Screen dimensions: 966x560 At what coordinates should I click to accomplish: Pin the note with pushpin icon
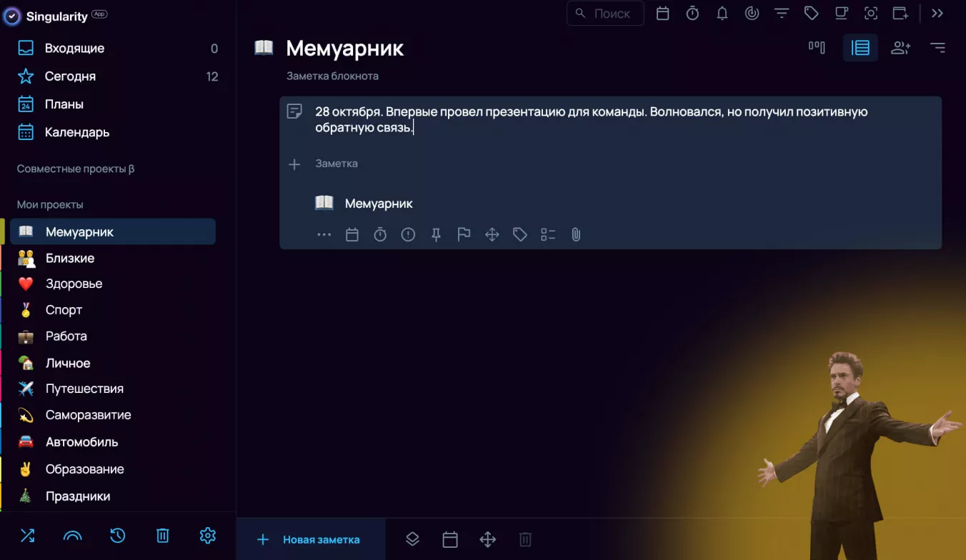click(x=436, y=234)
